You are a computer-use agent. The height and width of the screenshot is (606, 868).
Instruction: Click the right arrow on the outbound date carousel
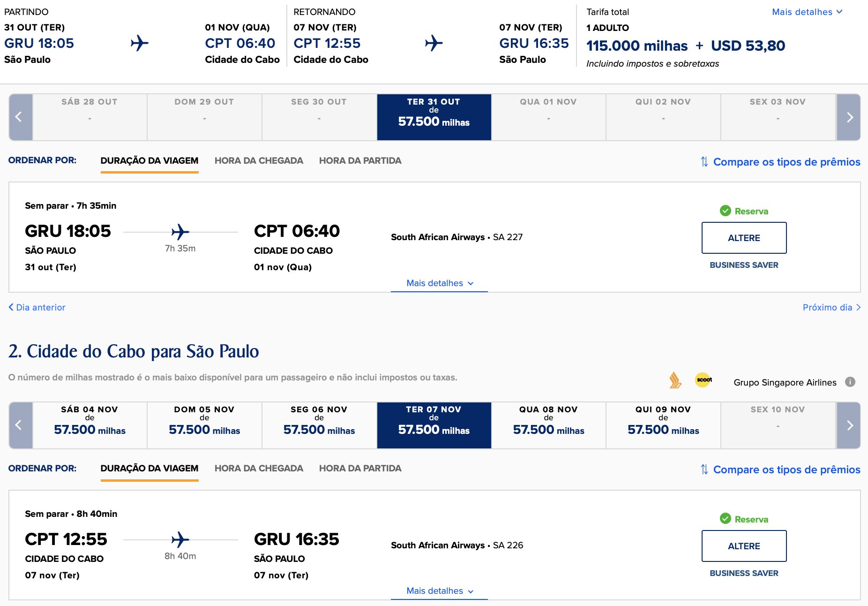tap(849, 117)
